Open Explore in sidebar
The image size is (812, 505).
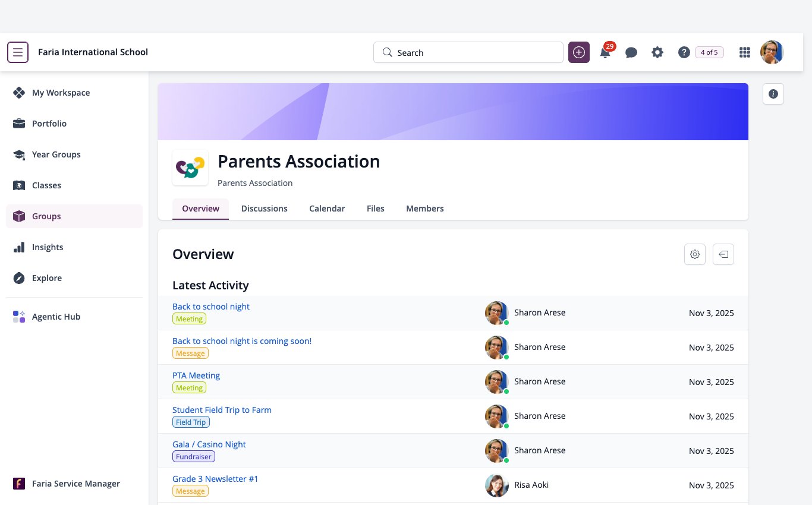74,278
